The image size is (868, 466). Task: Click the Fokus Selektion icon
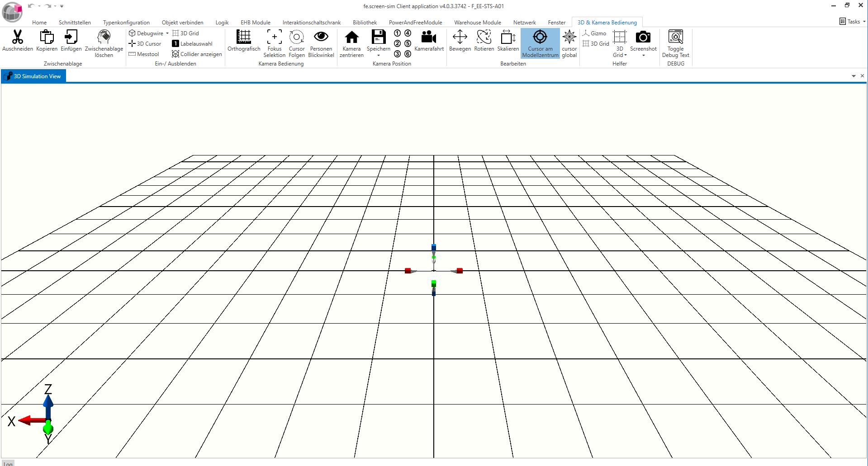click(x=274, y=37)
